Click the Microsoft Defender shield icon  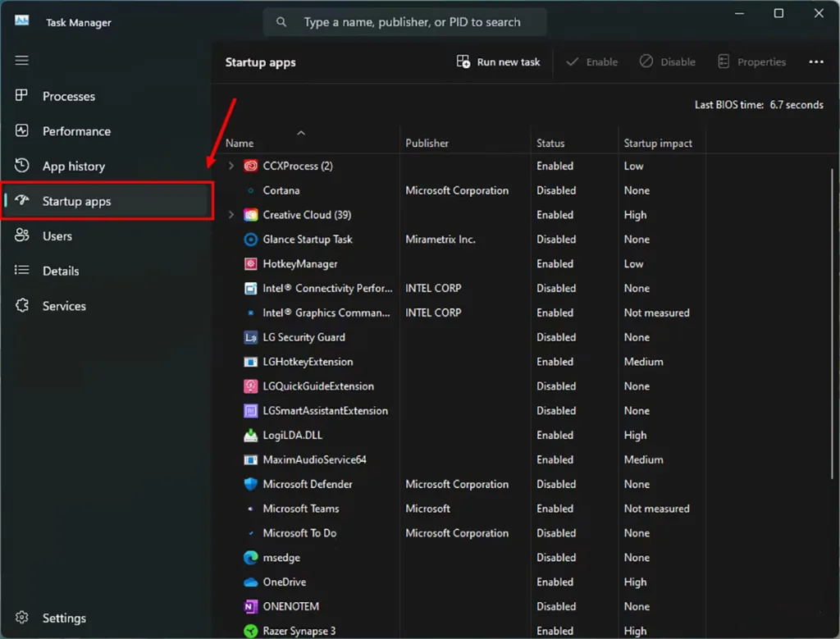(250, 484)
